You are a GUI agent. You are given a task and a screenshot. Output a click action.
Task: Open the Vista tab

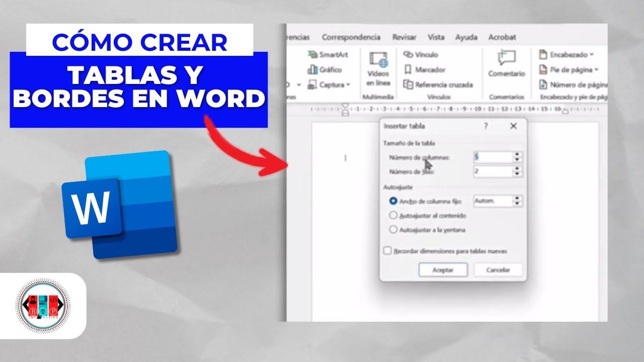436,37
